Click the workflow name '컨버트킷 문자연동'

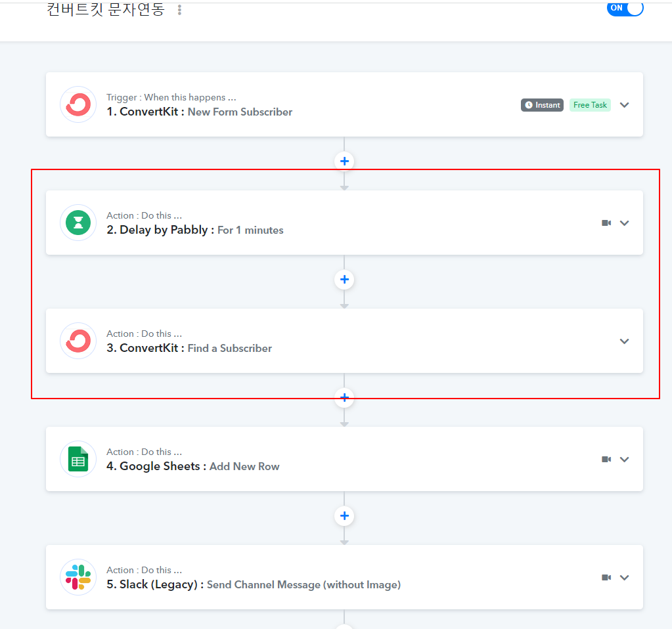pos(105,9)
